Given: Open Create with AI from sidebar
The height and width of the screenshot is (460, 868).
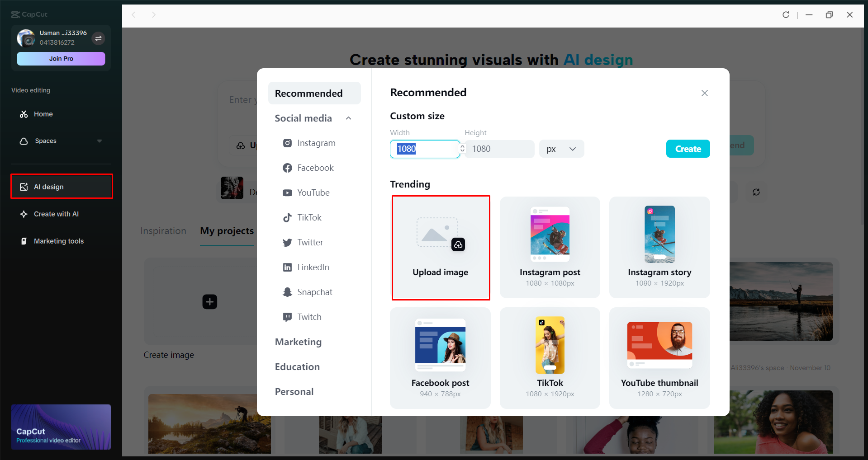Looking at the screenshot, I should (x=56, y=214).
